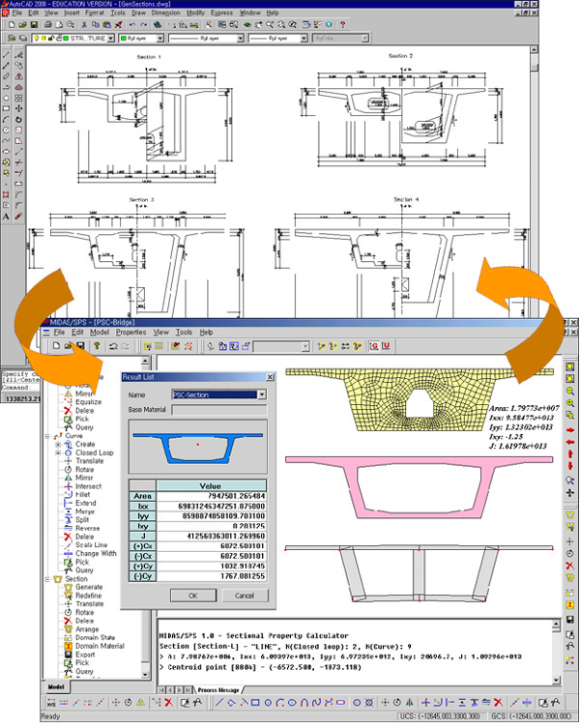
Task: Open the Properties menu in MIDAS/SPS
Action: tap(130, 332)
